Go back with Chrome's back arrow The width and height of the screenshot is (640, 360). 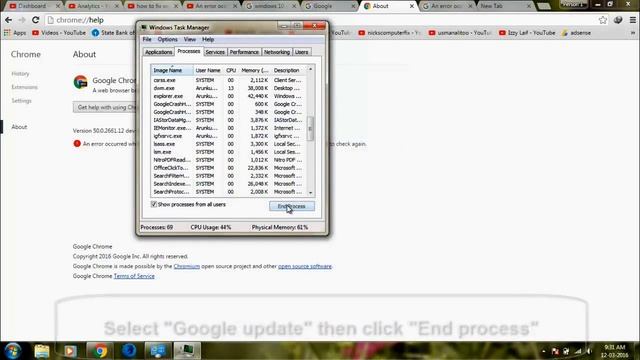click(8, 20)
